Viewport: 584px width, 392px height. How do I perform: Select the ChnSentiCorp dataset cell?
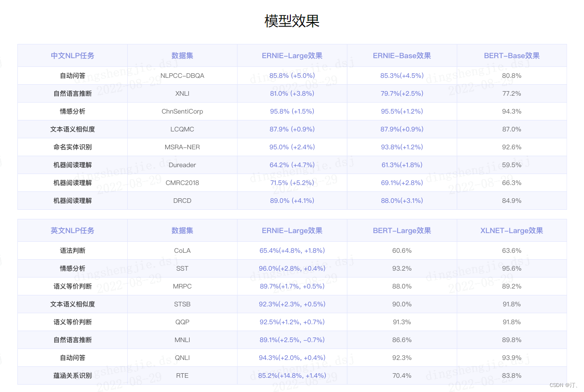tap(182, 111)
